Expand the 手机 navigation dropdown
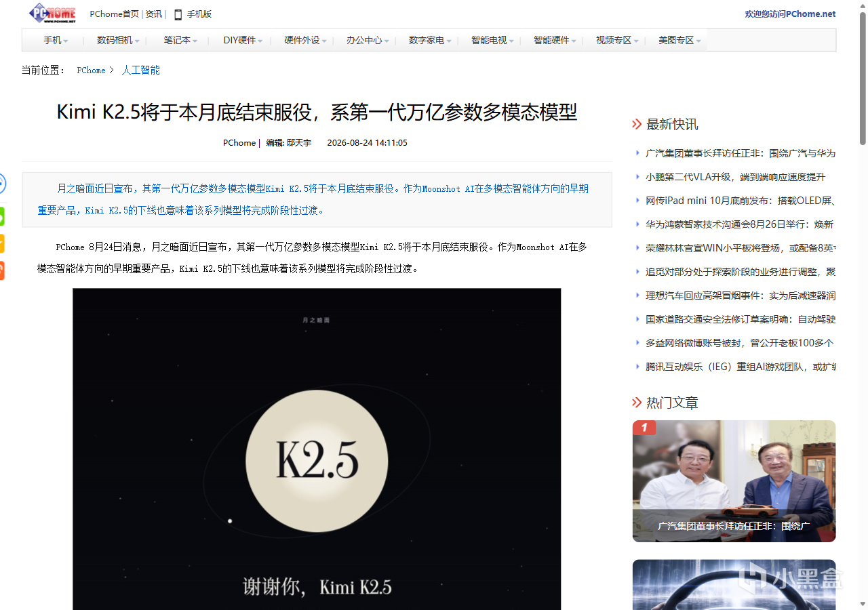This screenshot has height=610, width=868. tap(56, 41)
